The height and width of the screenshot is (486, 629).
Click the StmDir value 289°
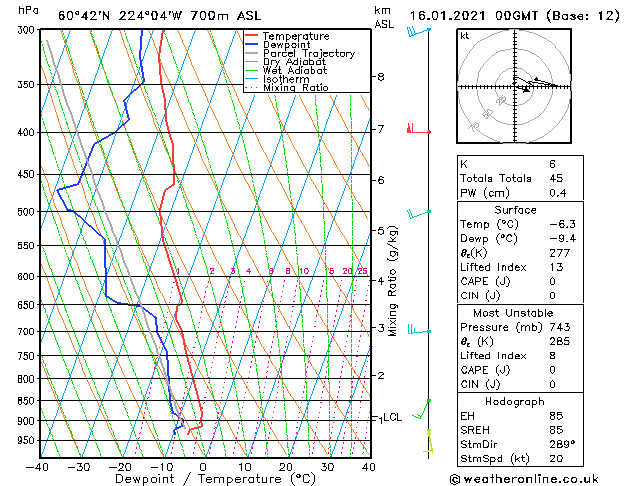[562, 444]
